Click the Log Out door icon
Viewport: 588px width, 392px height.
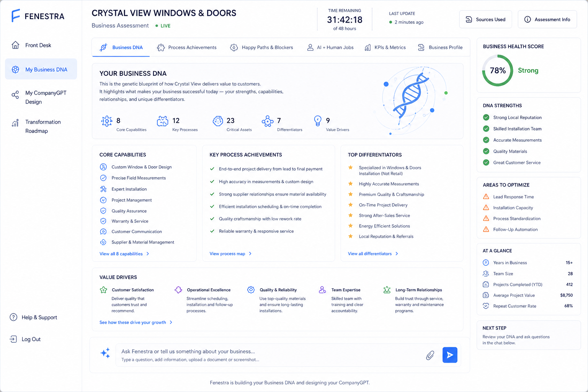pyautogui.click(x=13, y=339)
